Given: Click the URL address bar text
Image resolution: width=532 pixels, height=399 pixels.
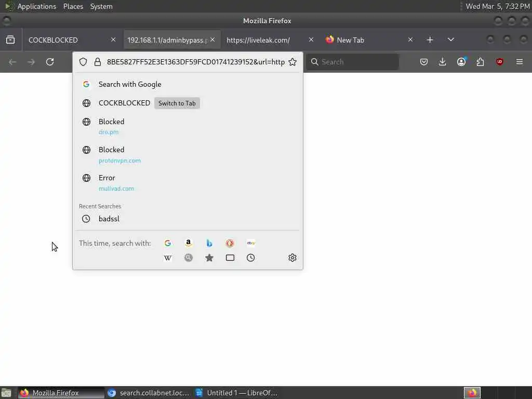Looking at the screenshot, I should 195,62.
